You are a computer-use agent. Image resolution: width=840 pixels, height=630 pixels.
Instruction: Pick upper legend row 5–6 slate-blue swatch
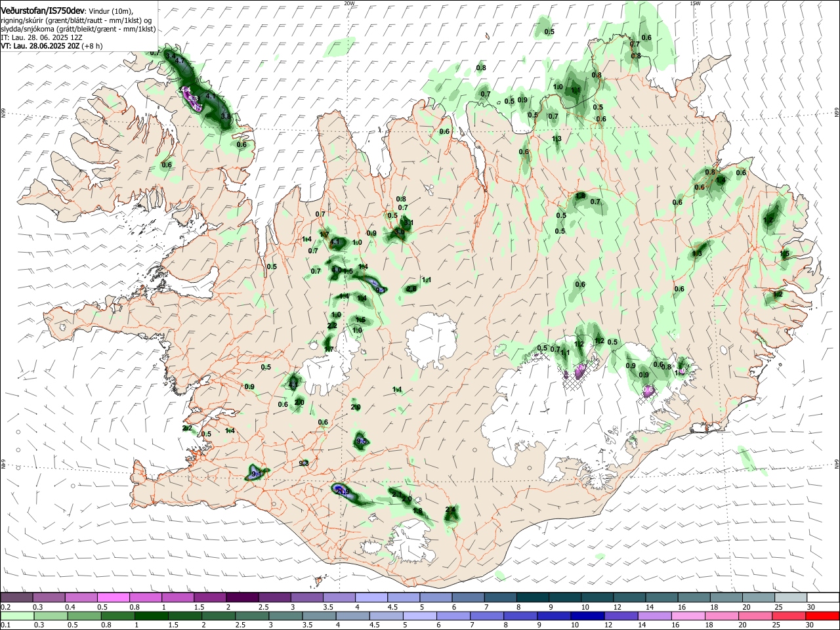tap(436, 598)
